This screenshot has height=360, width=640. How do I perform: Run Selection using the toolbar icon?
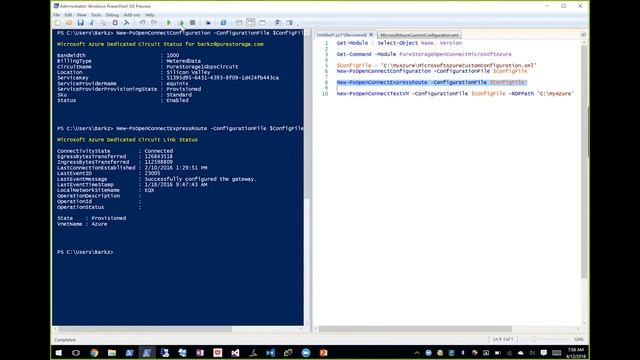click(181, 23)
